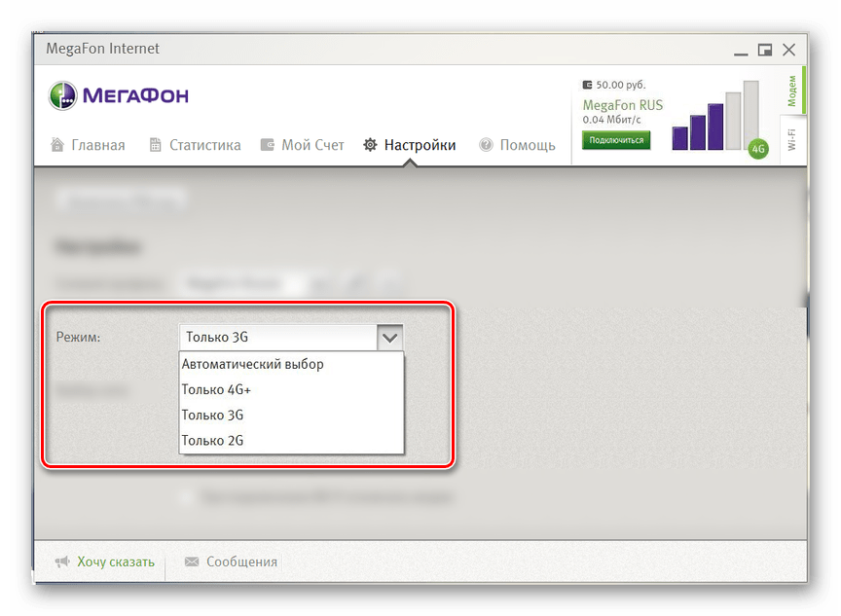Screen dimensions: 841x616
Task: Select the Настройки tab
Action: tap(409, 145)
